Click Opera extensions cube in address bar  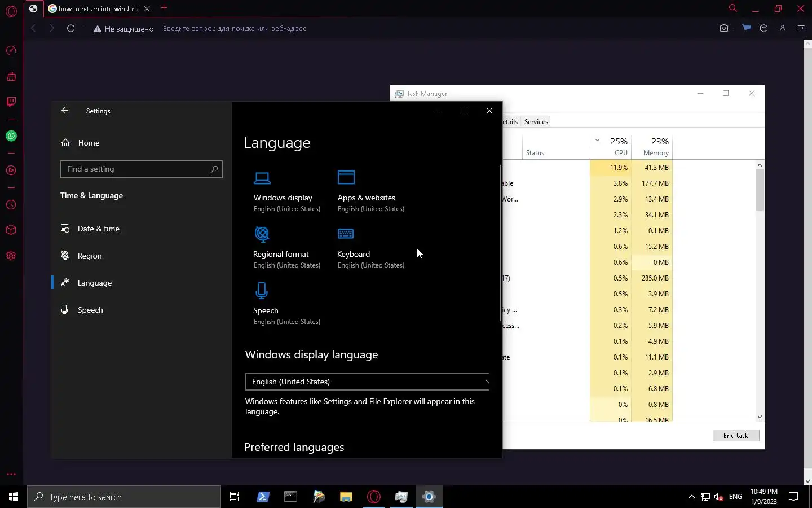pos(764,28)
